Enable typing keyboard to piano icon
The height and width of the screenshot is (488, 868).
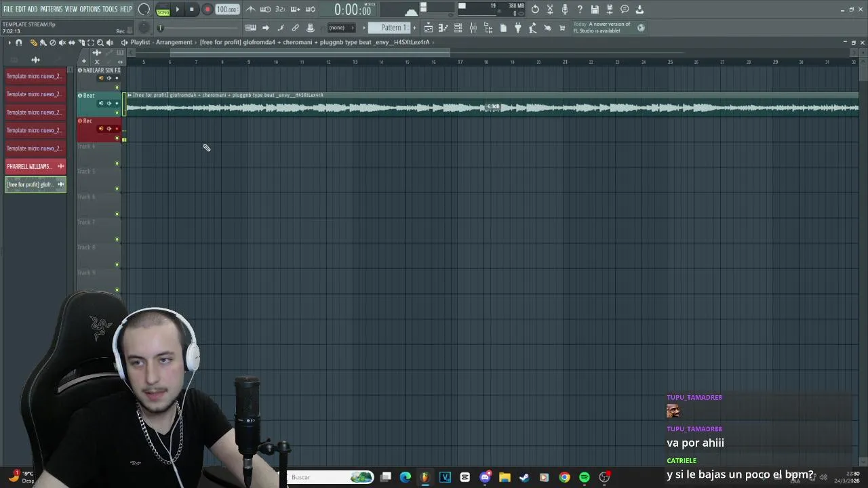[250, 28]
